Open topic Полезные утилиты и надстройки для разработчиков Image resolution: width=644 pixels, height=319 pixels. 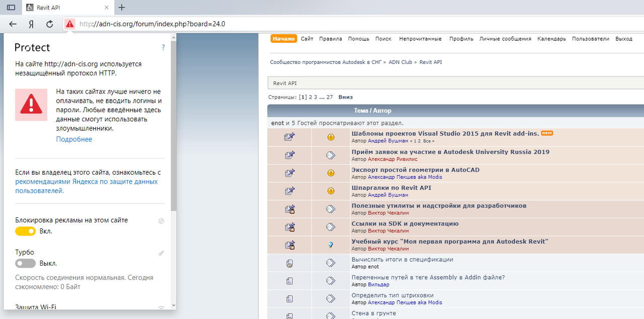coord(439,206)
